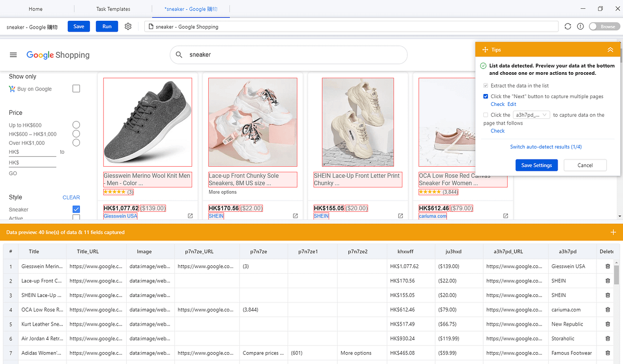The height and width of the screenshot is (364, 623).
Task: Click GO under price range
Action: click(x=13, y=173)
